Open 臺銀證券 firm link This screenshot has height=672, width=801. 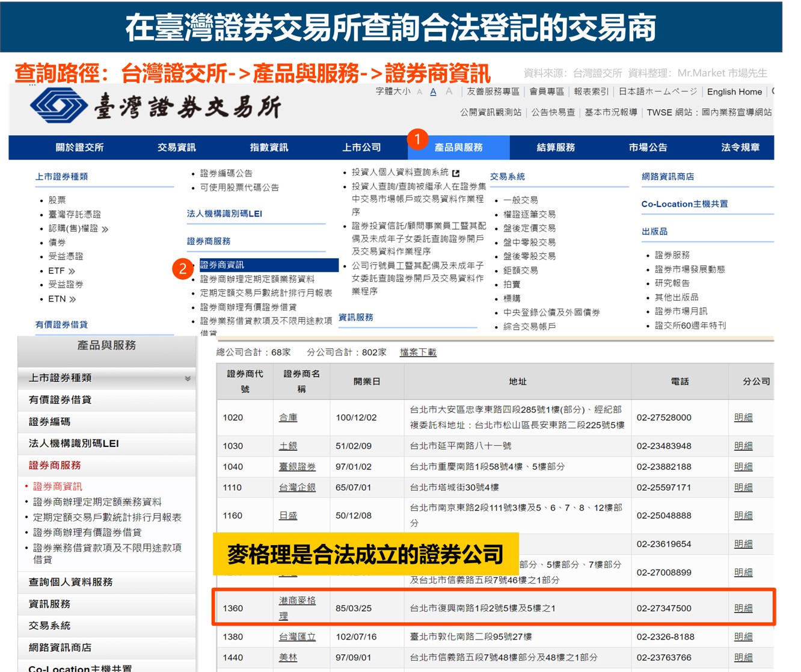coord(297,467)
